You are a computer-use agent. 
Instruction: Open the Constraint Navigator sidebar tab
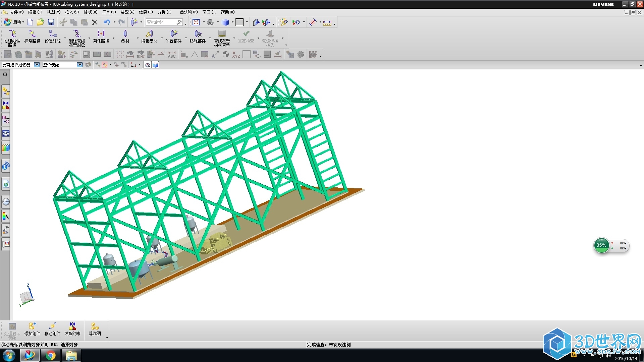(6, 105)
